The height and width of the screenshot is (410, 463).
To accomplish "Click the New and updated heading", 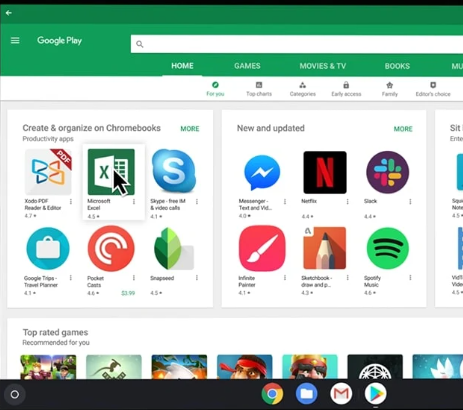I will pos(271,128).
